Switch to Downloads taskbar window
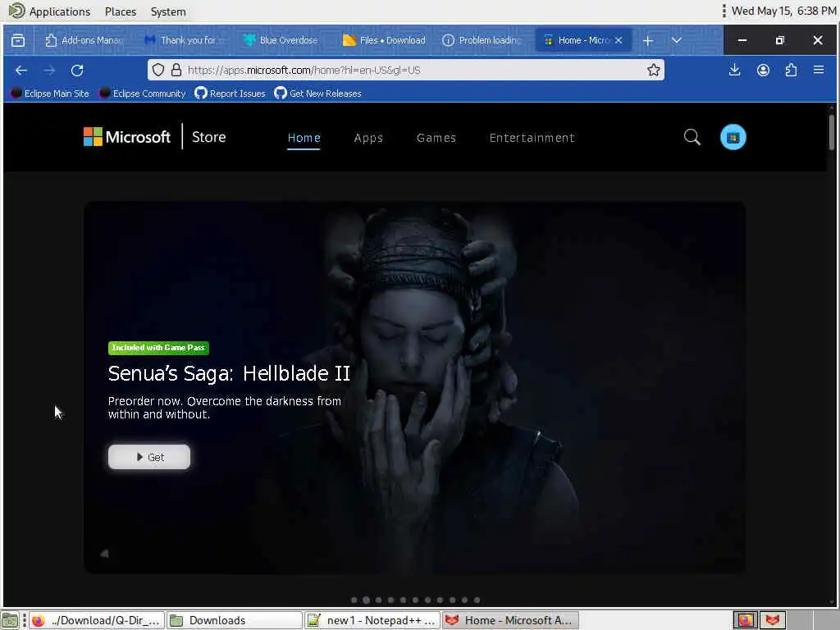The width and height of the screenshot is (840, 630). 234,620
